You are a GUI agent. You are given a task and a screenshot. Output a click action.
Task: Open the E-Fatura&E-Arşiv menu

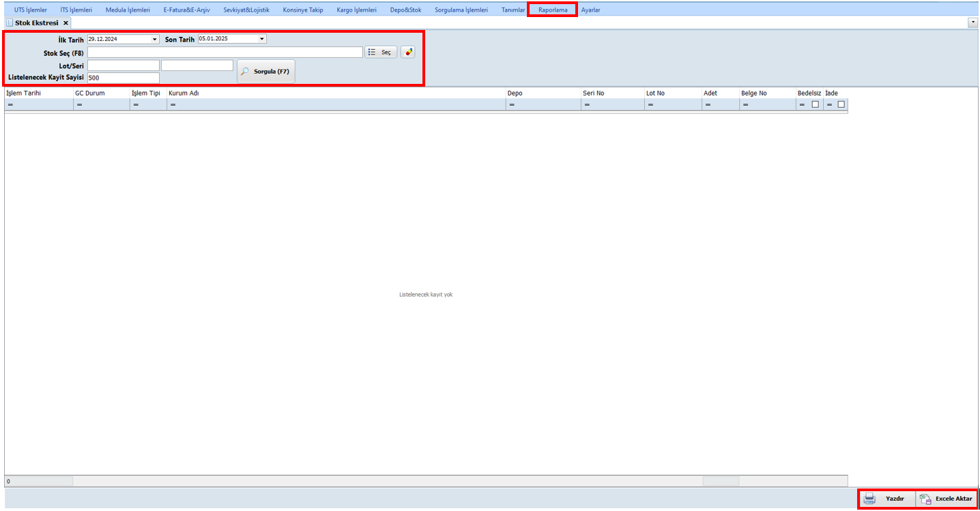[x=186, y=10]
